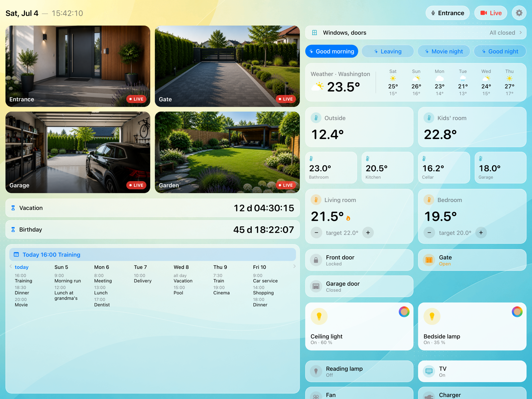
Task: Open the Garage camera feed
Action: (x=78, y=152)
